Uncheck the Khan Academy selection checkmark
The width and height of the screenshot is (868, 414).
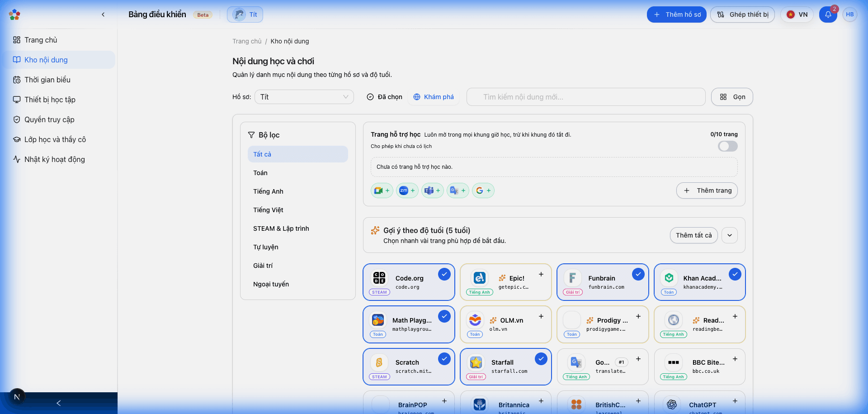735,274
